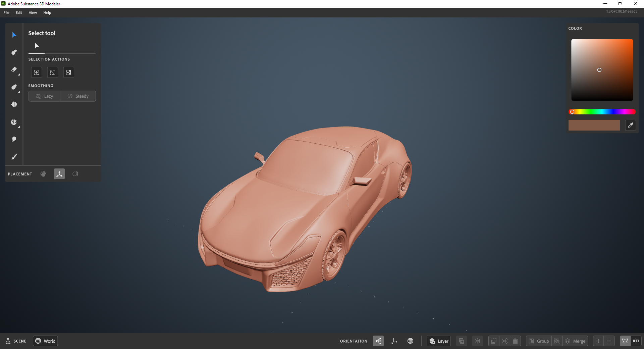644x349 pixels.
Task: Select the Clay tool in left toolbar
Action: [14, 52]
